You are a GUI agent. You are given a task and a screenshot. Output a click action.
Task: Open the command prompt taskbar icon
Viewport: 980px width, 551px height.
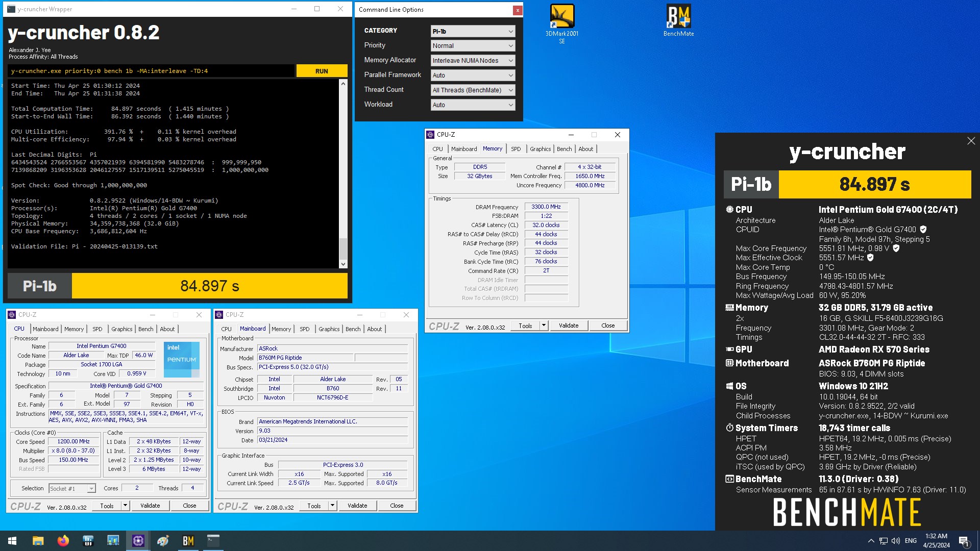click(x=213, y=541)
